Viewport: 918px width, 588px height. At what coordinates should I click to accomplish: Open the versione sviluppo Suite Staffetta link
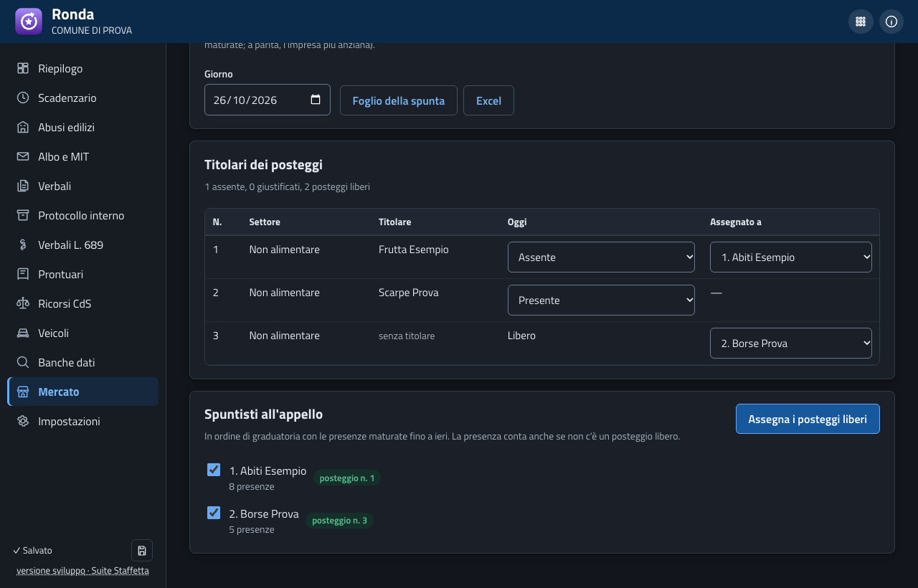[x=83, y=571]
